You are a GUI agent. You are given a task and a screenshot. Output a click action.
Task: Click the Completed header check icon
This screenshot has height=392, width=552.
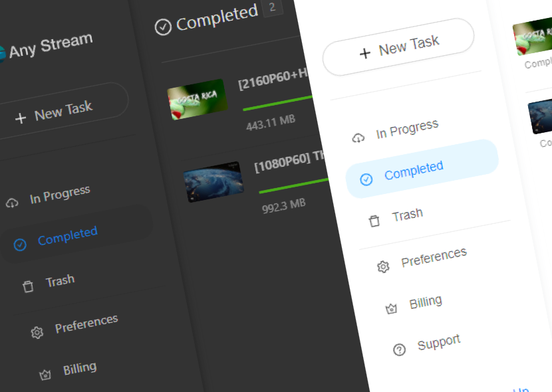[163, 27]
